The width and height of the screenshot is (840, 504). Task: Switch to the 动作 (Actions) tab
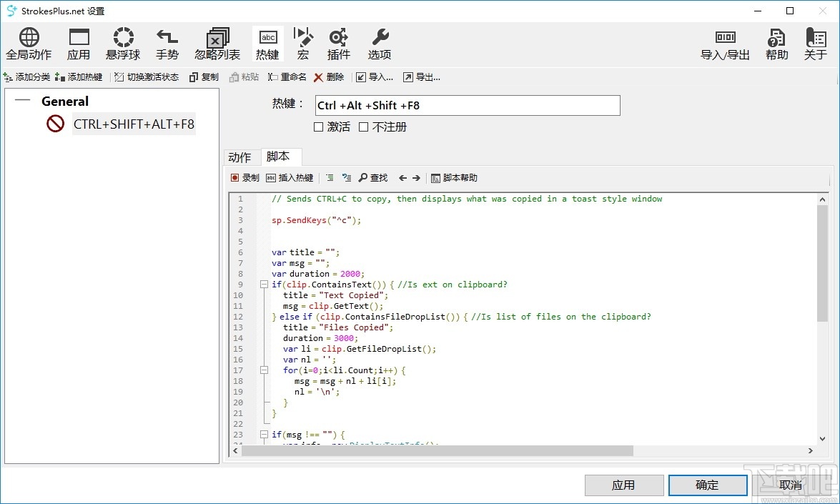pyautogui.click(x=241, y=157)
